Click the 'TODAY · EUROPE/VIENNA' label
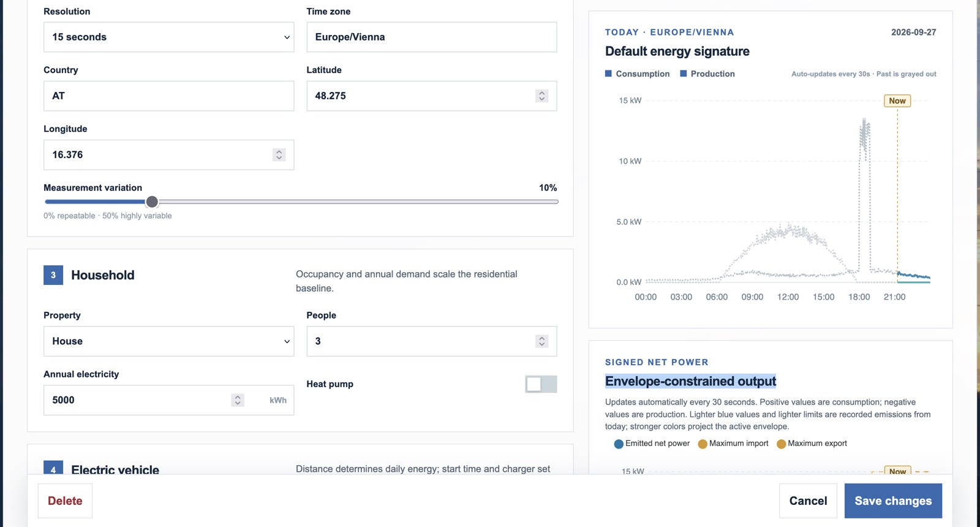 click(669, 32)
